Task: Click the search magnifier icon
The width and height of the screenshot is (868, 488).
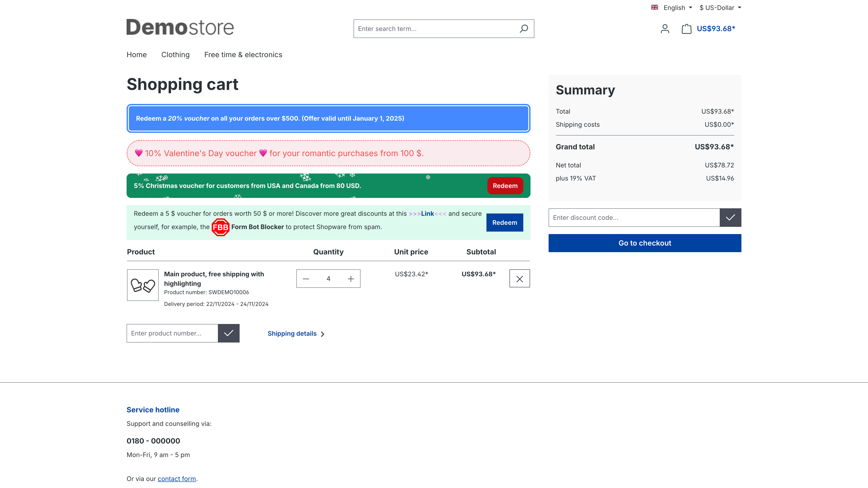Action: coord(524,29)
